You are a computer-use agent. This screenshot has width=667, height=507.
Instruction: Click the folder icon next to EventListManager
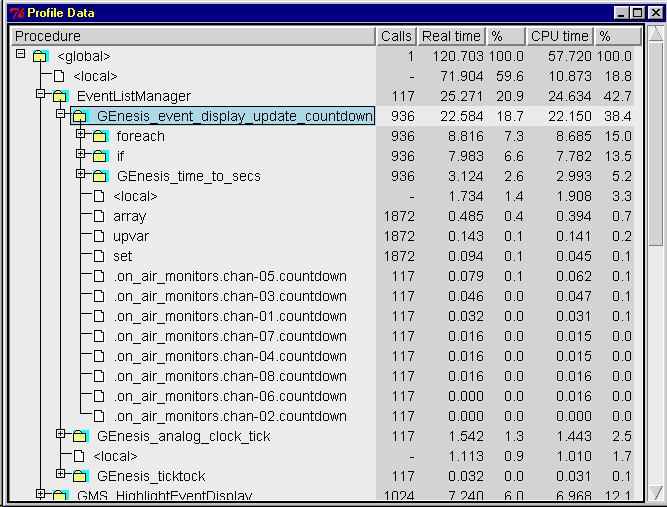click(59, 96)
